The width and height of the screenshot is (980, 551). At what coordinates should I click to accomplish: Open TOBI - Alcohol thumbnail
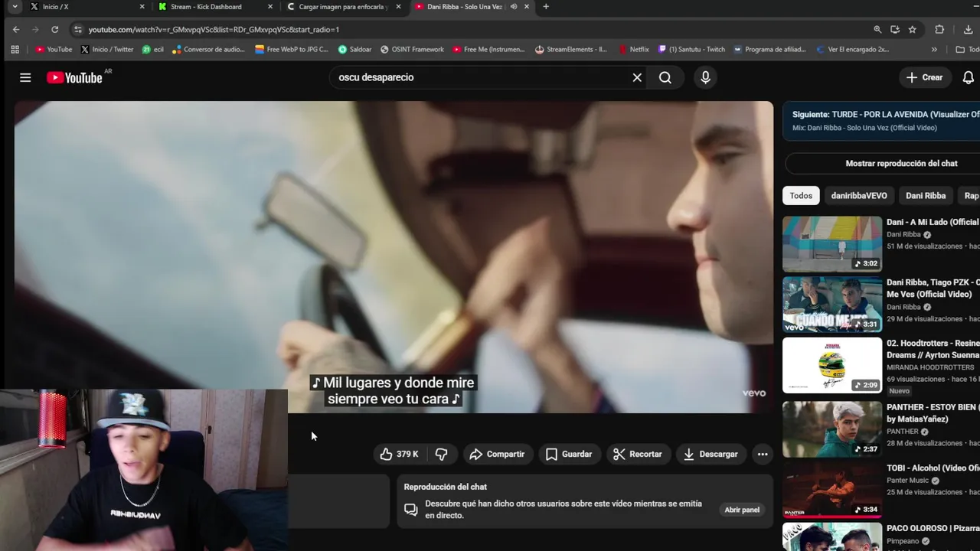click(x=832, y=490)
